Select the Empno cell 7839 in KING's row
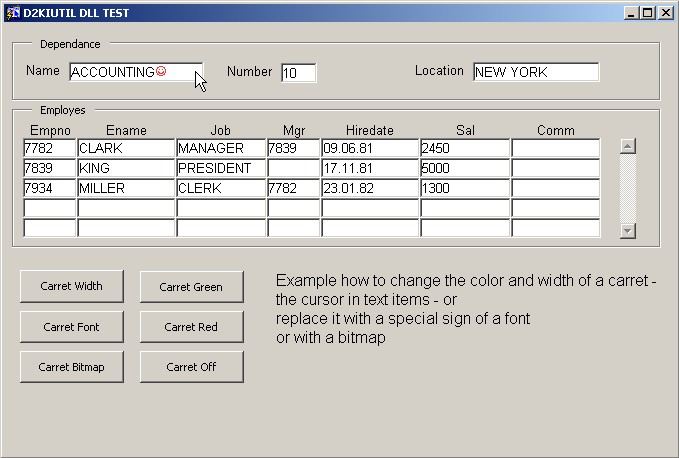Image resolution: width=679 pixels, height=458 pixels. point(50,168)
